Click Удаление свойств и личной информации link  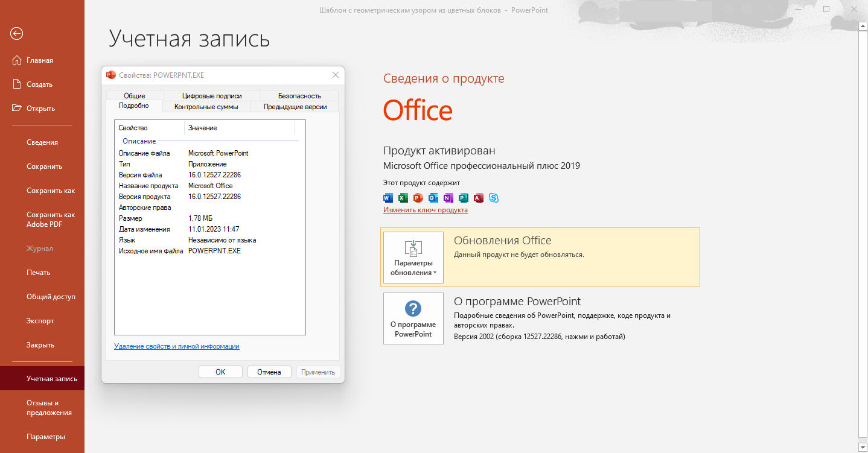(x=176, y=346)
